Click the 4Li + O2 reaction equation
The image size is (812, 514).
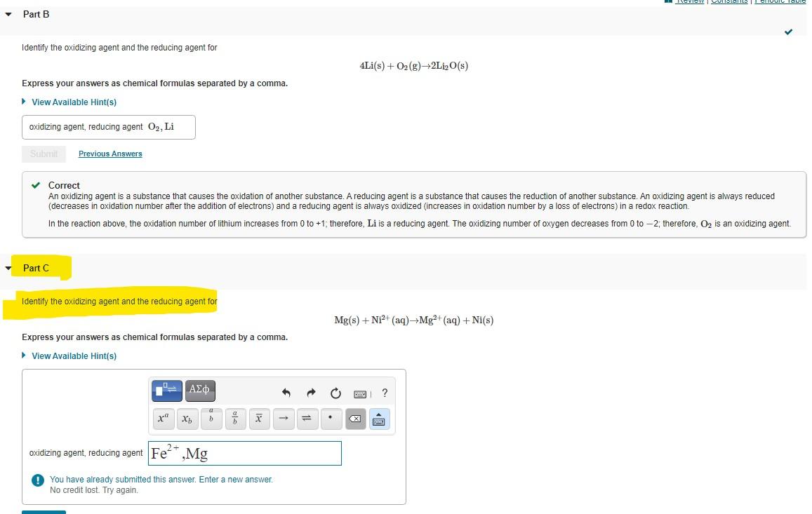414,66
